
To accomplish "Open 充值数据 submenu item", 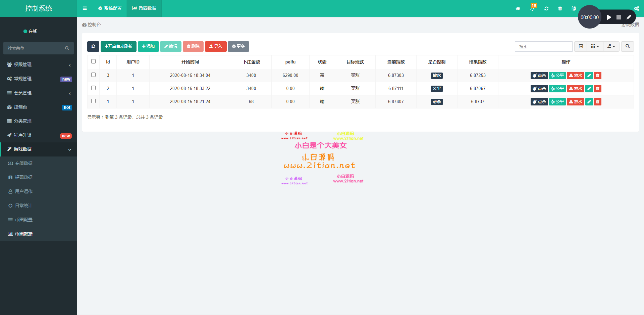I will click(x=39, y=163).
